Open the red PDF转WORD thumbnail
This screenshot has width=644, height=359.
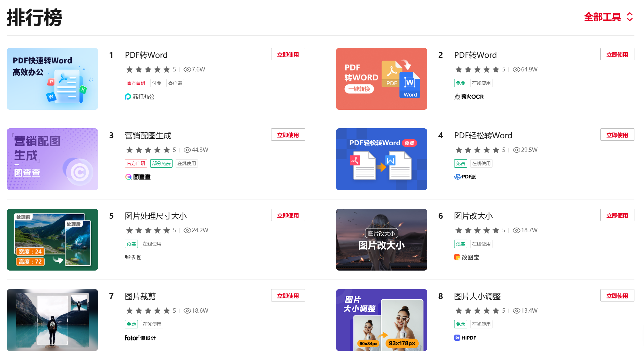click(x=382, y=79)
